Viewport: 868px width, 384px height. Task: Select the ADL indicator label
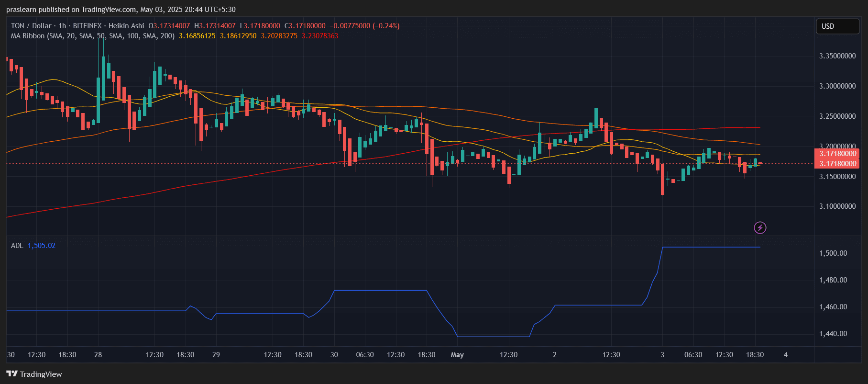coord(17,246)
